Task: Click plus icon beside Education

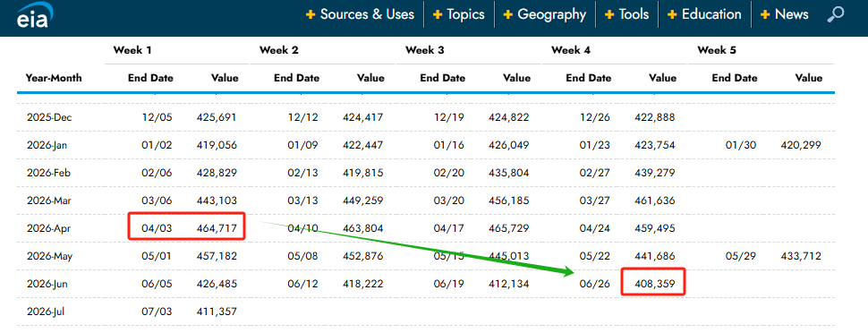Action: click(672, 14)
